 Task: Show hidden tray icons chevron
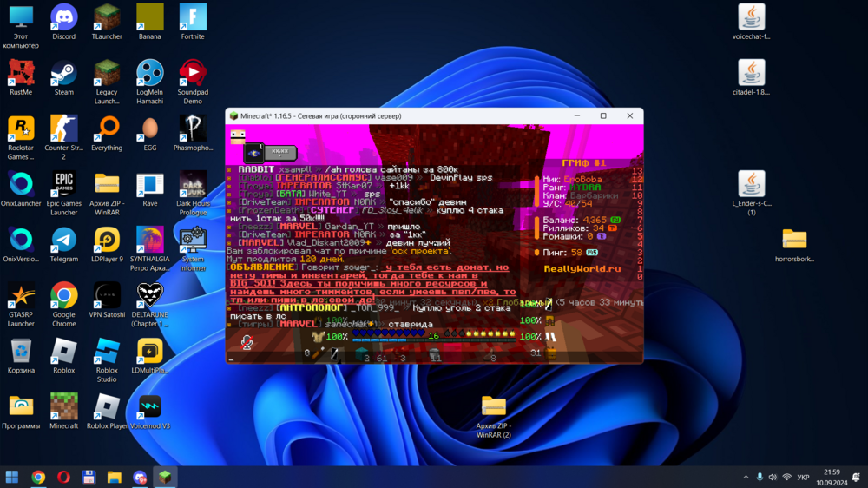point(746,477)
